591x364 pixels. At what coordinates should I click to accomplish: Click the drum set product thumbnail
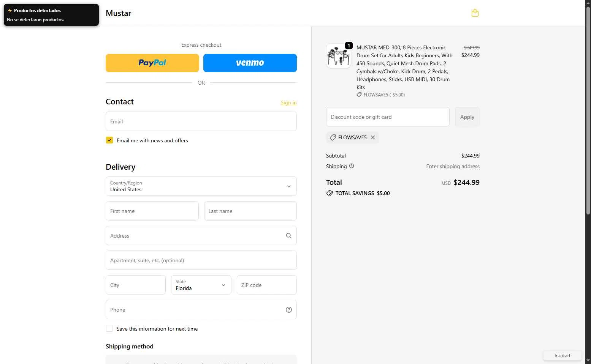tap(338, 56)
